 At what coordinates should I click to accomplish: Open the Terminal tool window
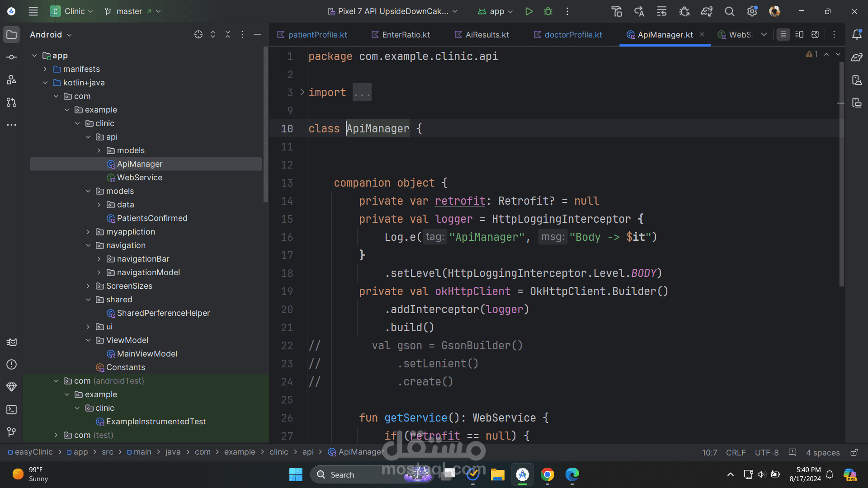point(12,410)
